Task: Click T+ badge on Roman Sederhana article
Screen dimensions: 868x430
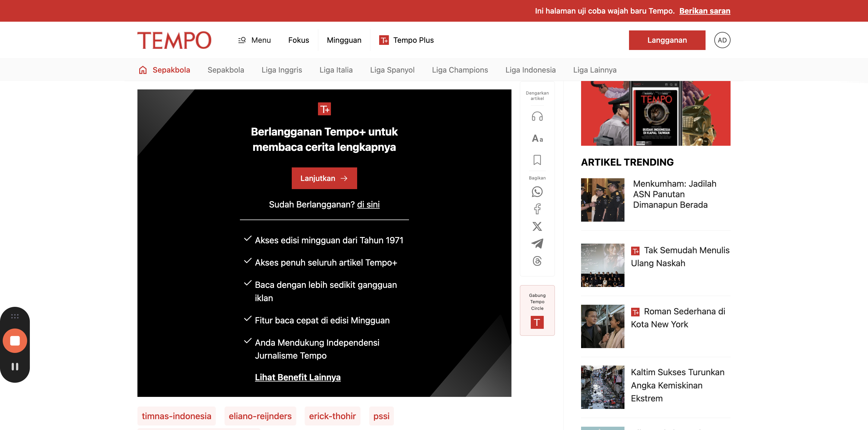Action: tap(635, 312)
